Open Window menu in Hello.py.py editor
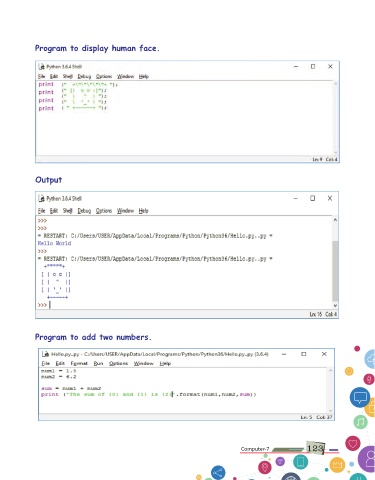The image size is (375, 480). 143,363
